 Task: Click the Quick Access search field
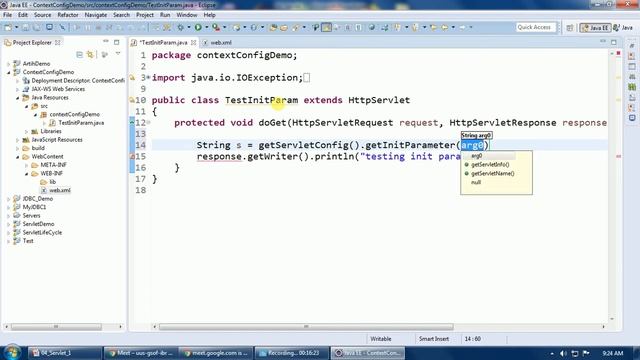point(535,27)
